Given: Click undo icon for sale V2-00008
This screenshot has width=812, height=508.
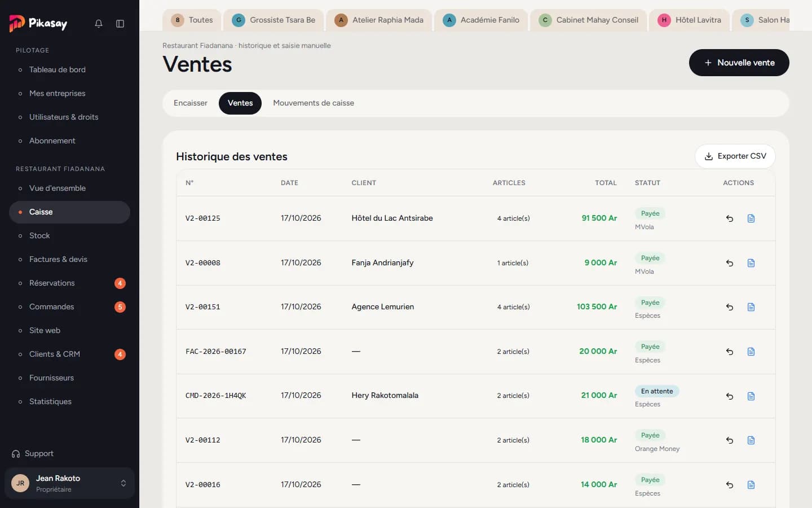Looking at the screenshot, I should pos(730,263).
